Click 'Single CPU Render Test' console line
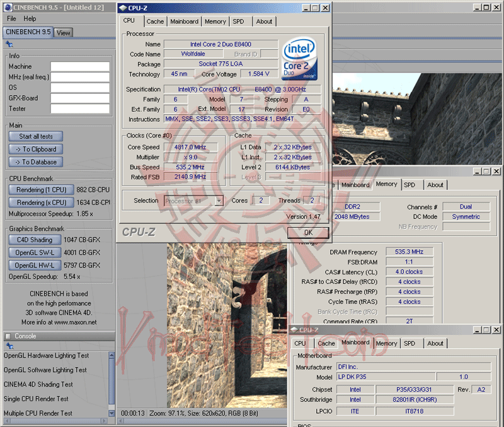504x427 pixels. tap(36, 399)
